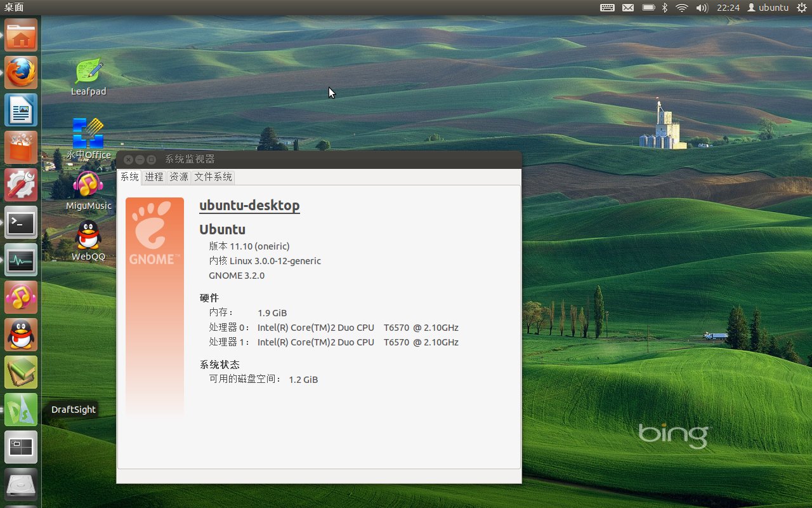Click the drive icon at launcher bottom
The height and width of the screenshot is (508, 812).
pyautogui.click(x=21, y=485)
